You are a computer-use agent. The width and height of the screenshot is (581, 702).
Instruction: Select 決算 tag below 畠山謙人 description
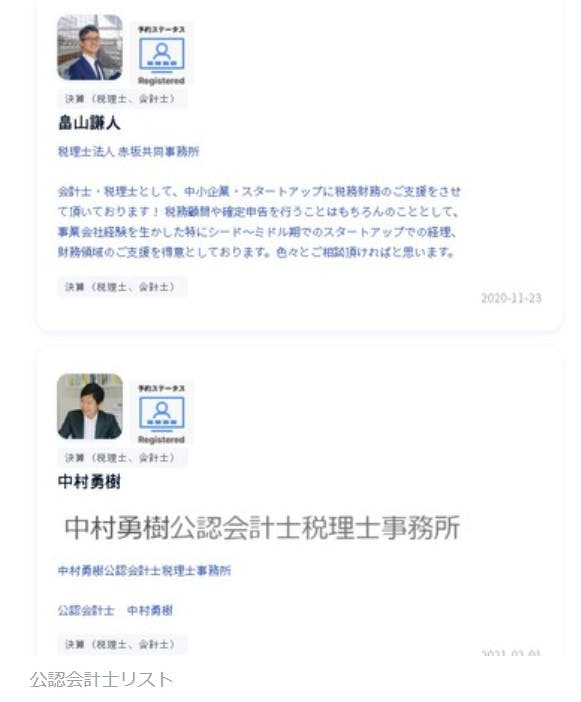(x=122, y=287)
